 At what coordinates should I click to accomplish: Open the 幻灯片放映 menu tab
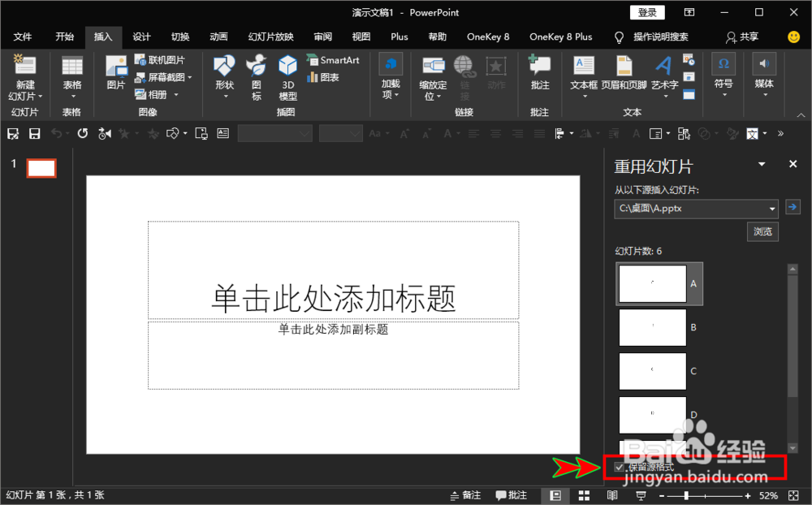point(270,37)
